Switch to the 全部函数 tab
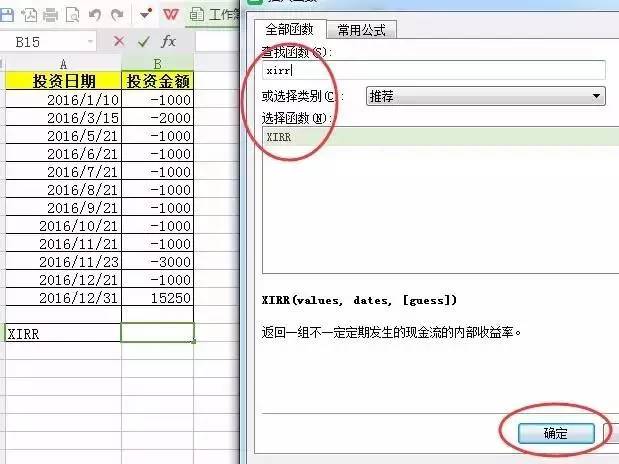Viewport: 619px width, 464px height. pos(290,29)
